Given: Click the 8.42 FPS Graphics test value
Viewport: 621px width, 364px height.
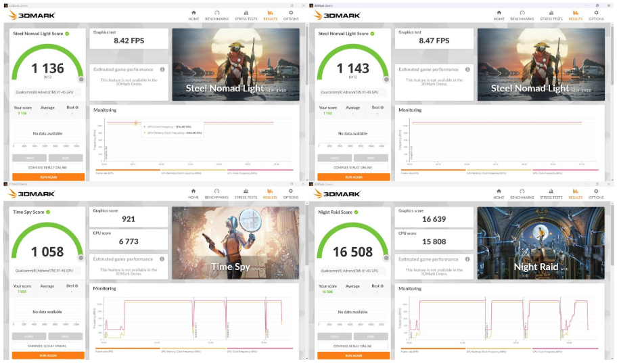Looking at the screenshot, I should tap(129, 41).
